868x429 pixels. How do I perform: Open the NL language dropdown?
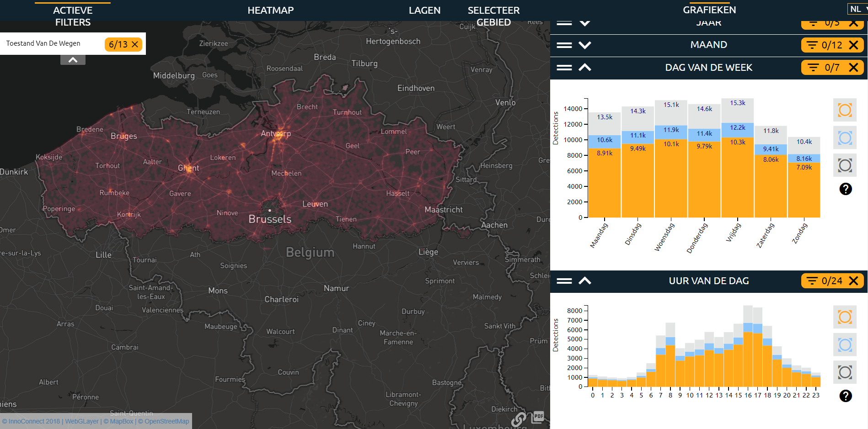[858, 9]
